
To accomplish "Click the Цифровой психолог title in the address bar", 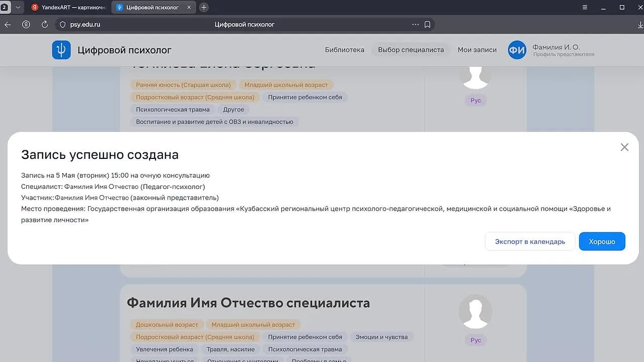I will [244, 24].
